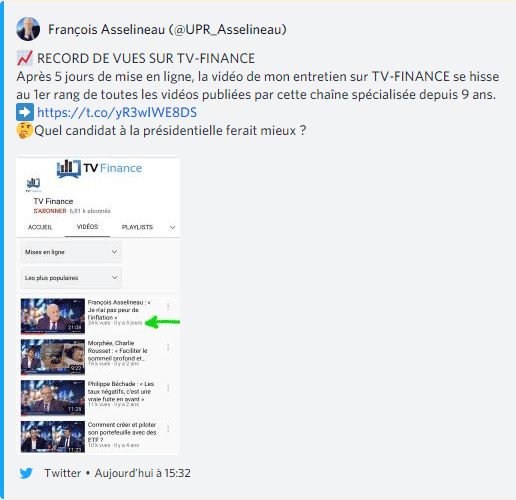Expand the 'Les plus populaires' sort dropdown
The width and height of the screenshot is (516, 500).
(71, 278)
